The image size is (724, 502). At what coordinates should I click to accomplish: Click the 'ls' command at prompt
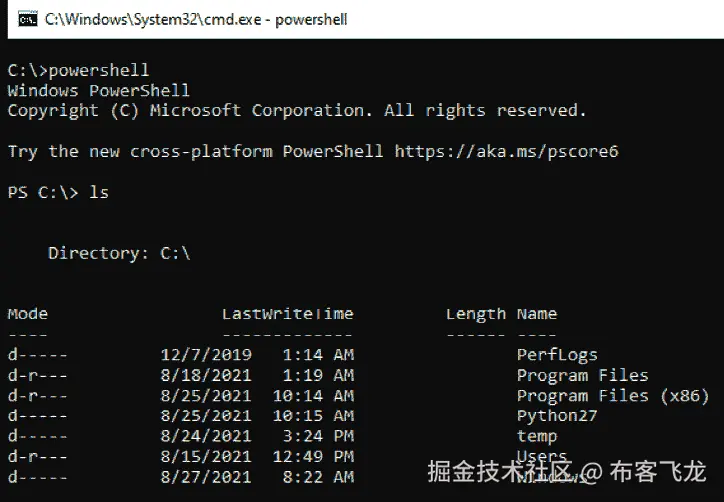pos(98,192)
